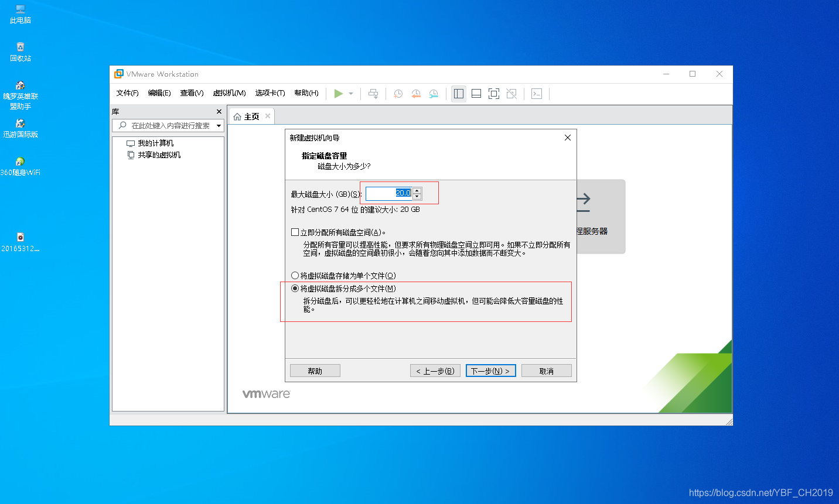Open the 帮助(H) menu
Viewport: 839px width, 504px height.
click(306, 93)
